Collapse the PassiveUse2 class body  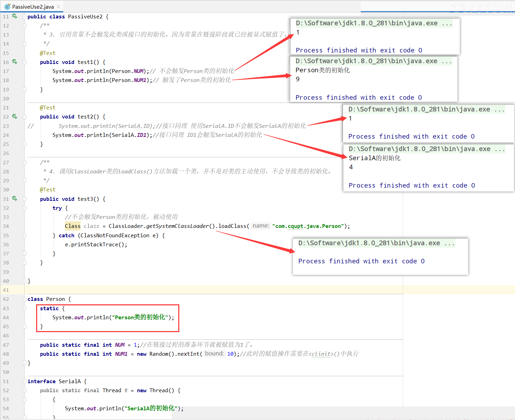click(24, 17)
